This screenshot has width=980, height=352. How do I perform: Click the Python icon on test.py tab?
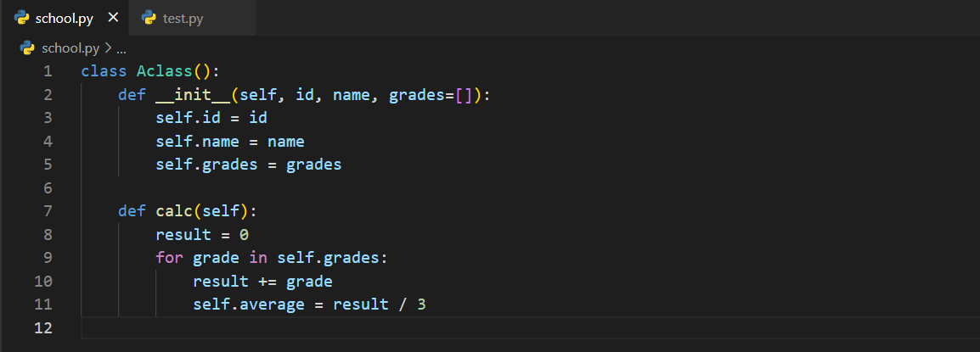tap(149, 18)
